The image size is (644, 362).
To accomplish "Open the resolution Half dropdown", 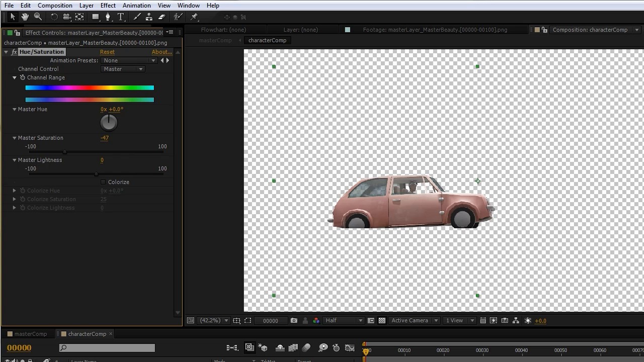I will (344, 320).
